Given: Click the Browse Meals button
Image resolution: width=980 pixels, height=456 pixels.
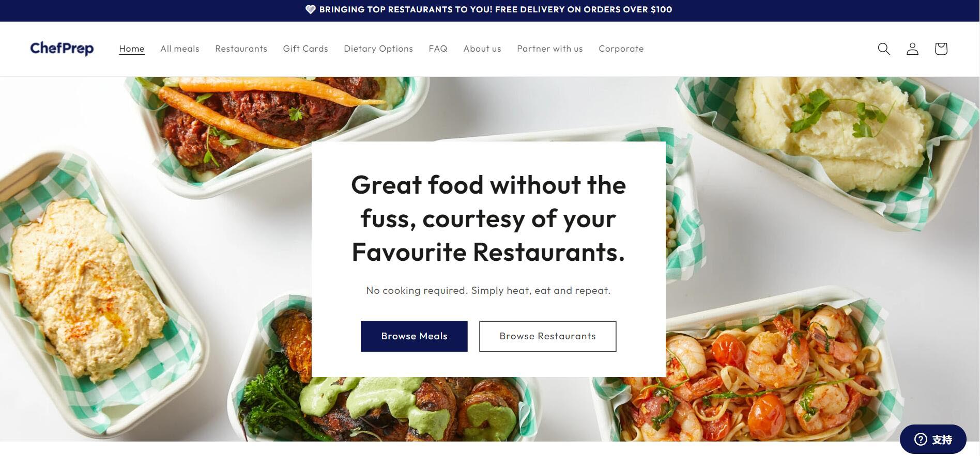Looking at the screenshot, I should click(x=414, y=336).
